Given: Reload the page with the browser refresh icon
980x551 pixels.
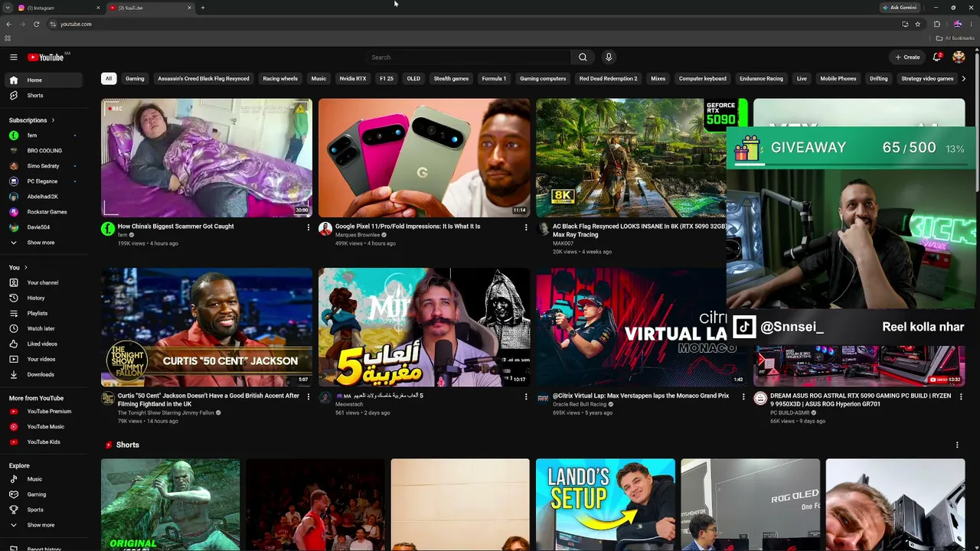Looking at the screenshot, I should [x=36, y=24].
